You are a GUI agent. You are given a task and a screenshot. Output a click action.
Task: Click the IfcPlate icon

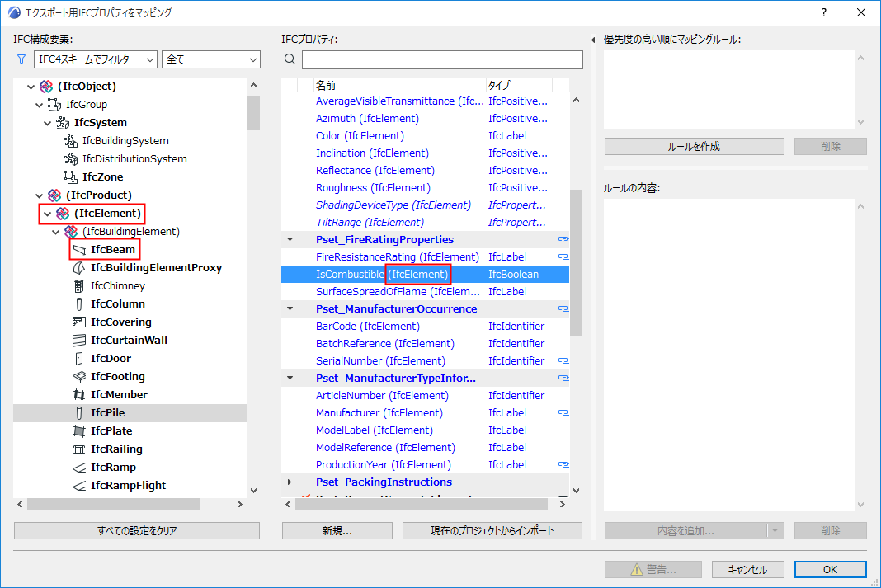tap(79, 430)
